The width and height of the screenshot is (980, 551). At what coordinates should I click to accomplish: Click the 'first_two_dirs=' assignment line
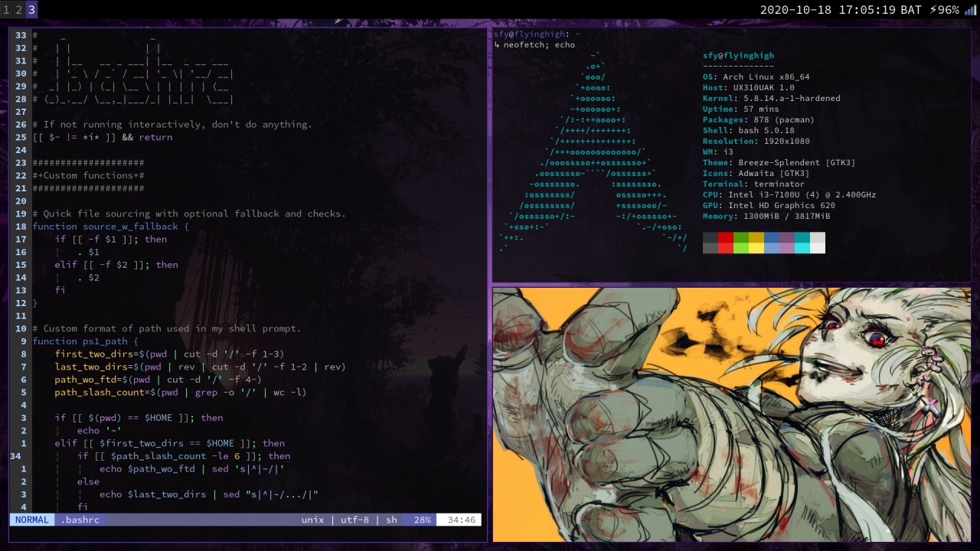[169, 354]
